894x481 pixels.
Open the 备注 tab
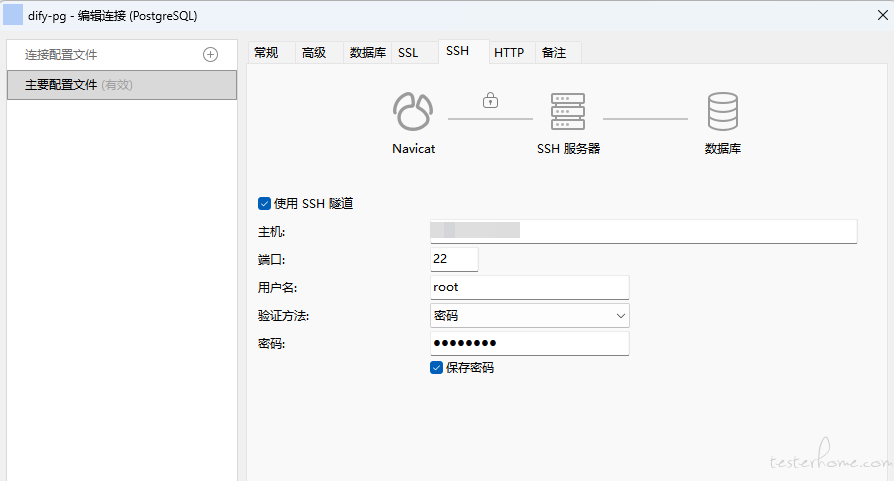[554, 52]
